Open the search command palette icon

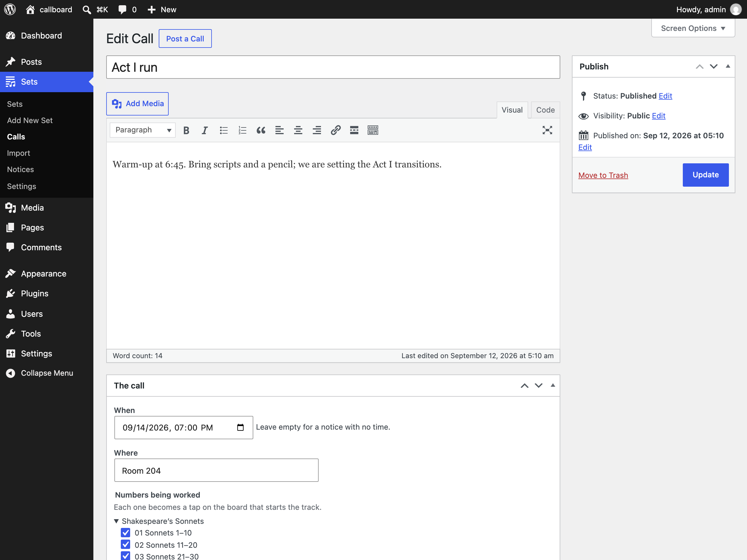(87, 9)
